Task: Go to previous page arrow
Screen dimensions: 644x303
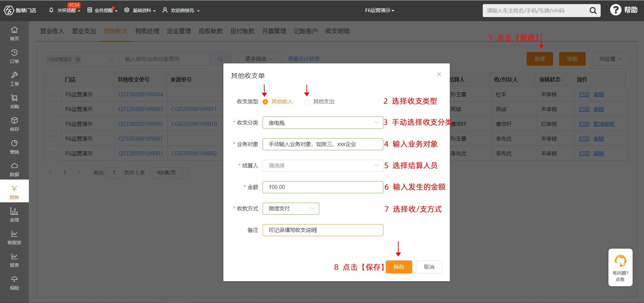Action: point(50,172)
